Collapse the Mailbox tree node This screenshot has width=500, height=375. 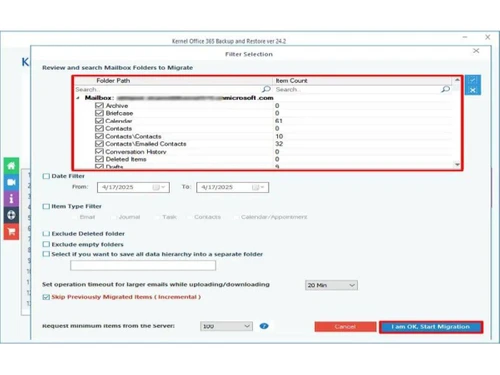point(78,98)
